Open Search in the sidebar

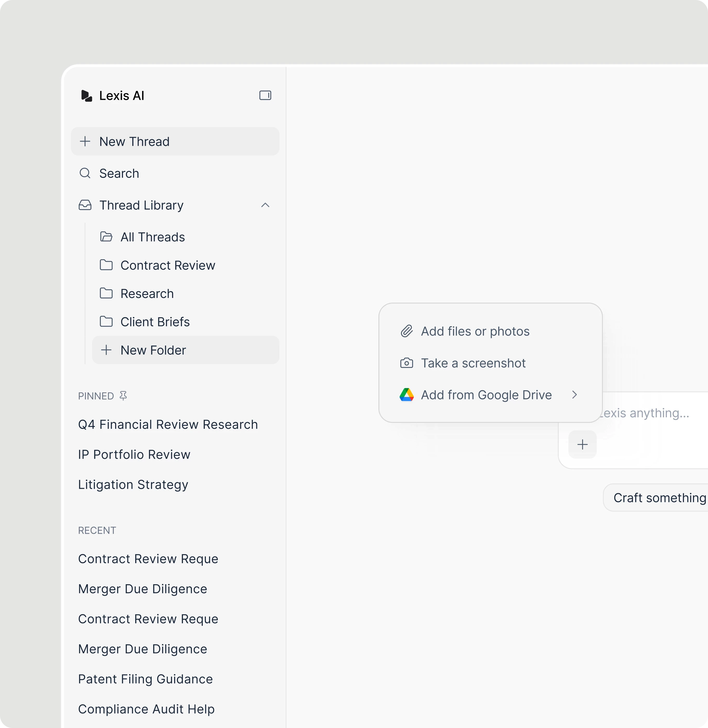175,173
